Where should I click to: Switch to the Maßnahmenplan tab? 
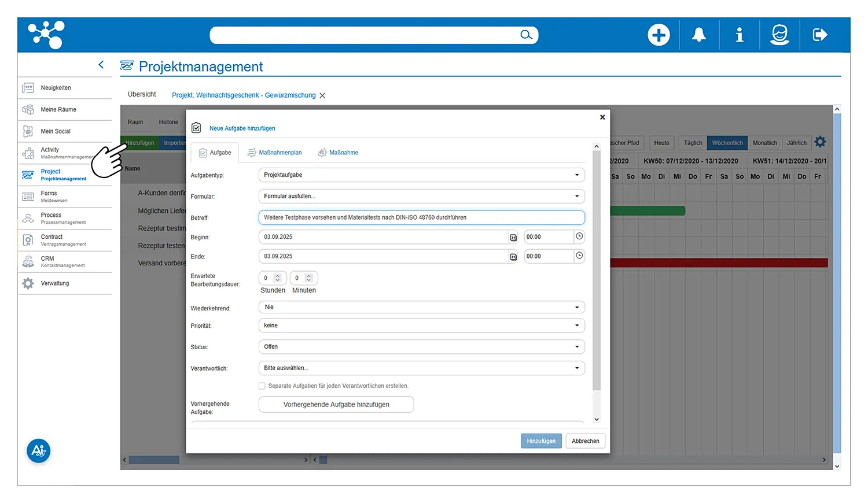[x=275, y=153]
